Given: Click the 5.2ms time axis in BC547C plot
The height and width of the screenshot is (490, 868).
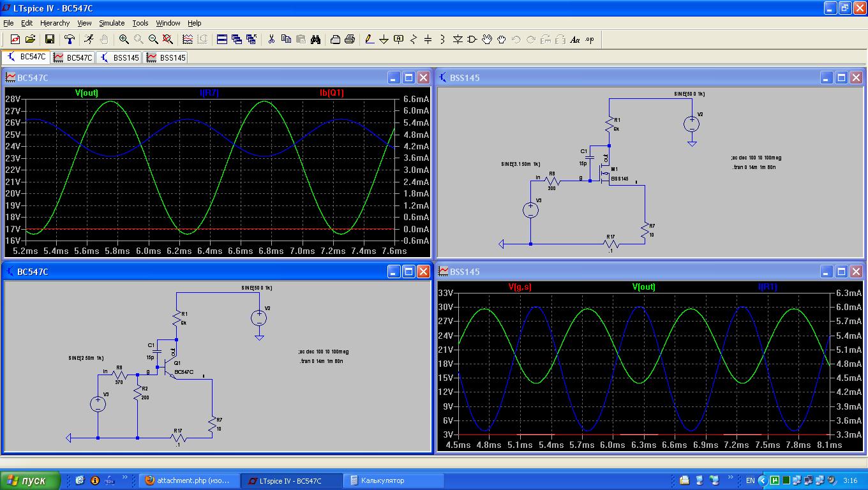Looking at the screenshot, I should click(25, 251).
